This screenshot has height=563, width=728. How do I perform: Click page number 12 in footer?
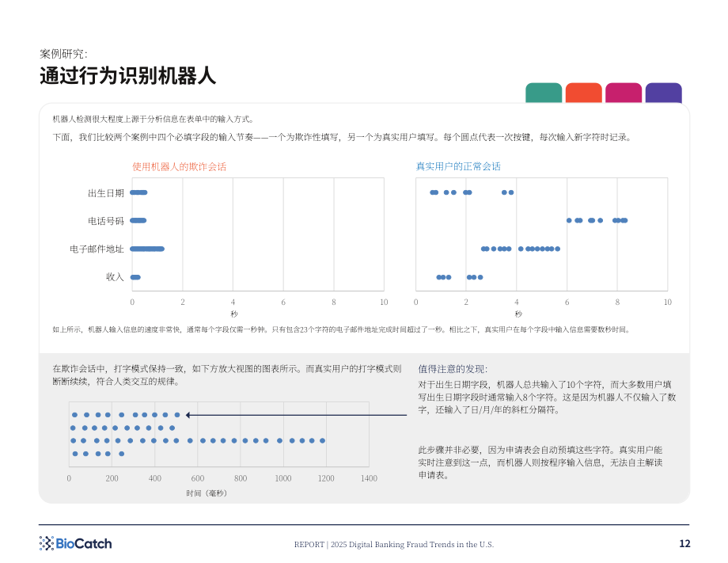click(x=684, y=543)
